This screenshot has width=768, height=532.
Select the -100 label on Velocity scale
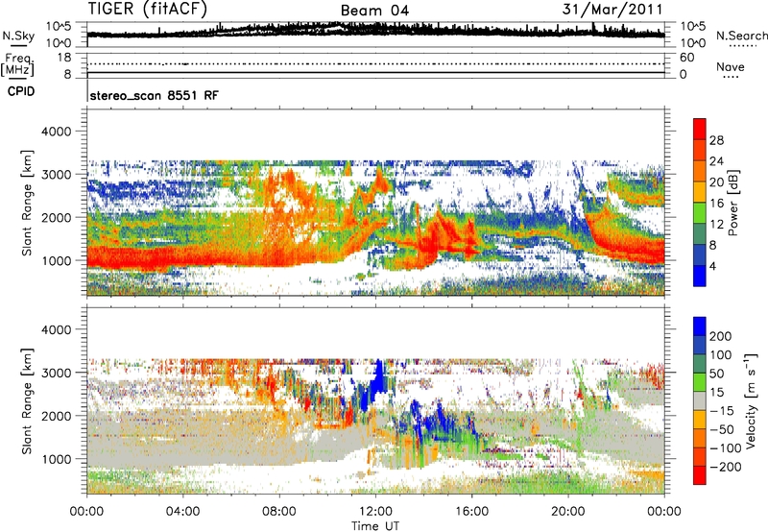click(x=725, y=448)
